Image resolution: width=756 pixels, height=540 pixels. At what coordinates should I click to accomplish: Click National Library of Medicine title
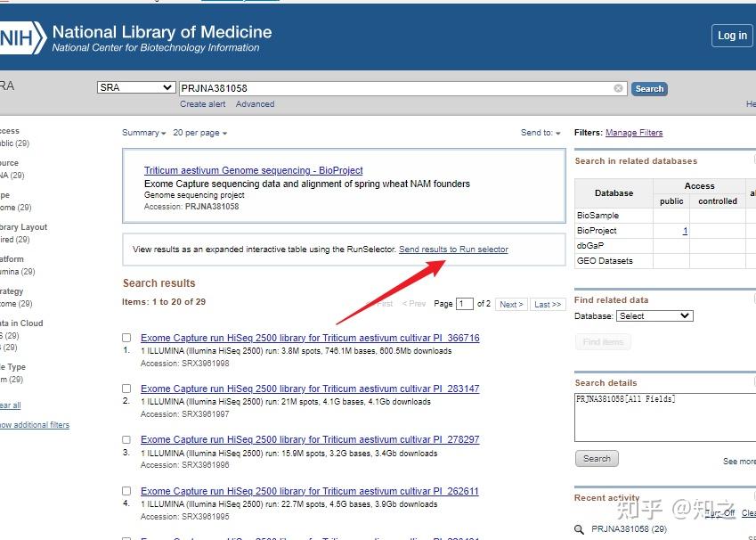coord(162,32)
